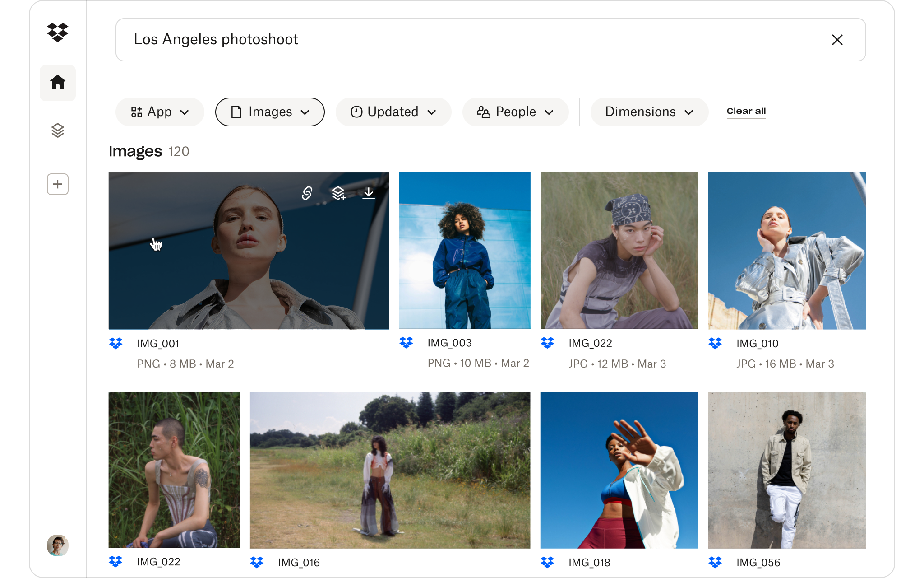Copy a link to IMG_001
This screenshot has width=924, height=578.
tap(306, 194)
